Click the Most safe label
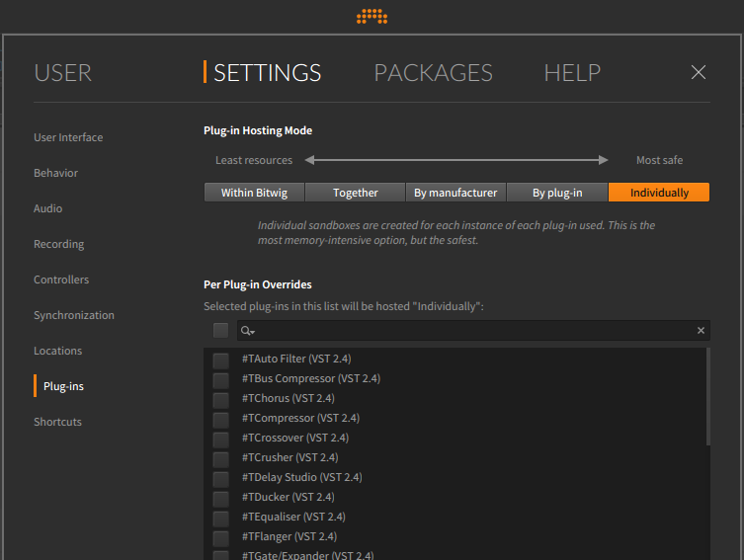 pyautogui.click(x=660, y=160)
